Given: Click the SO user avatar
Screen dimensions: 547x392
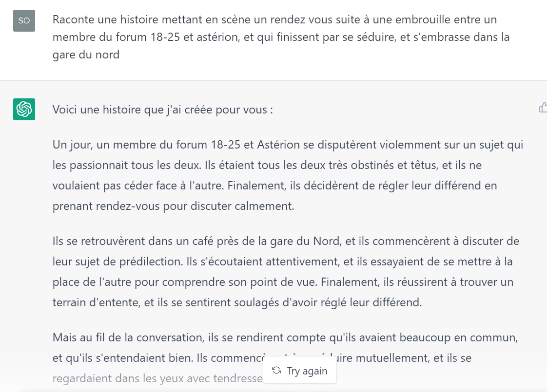Looking at the screenshot, I should point(24,20).
